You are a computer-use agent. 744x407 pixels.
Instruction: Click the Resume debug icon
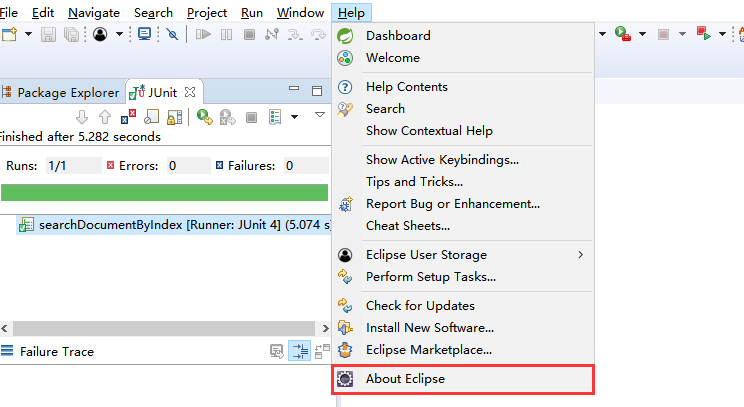[203, 34]
